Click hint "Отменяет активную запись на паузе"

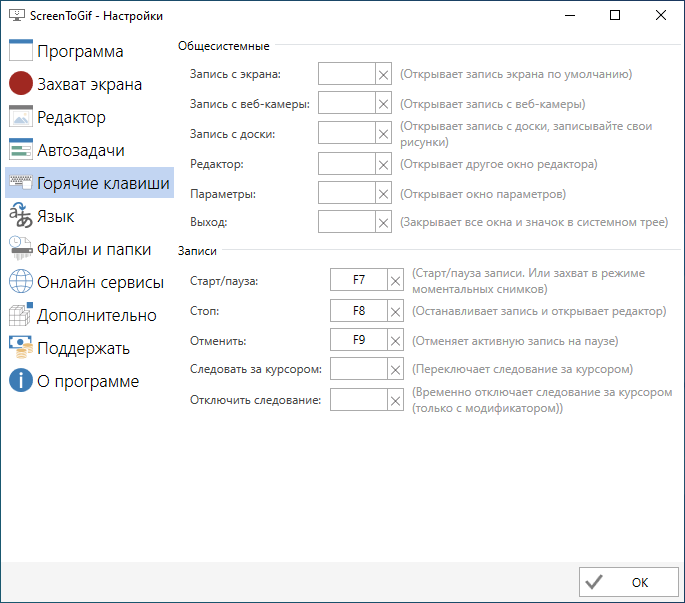coord(515,341)
